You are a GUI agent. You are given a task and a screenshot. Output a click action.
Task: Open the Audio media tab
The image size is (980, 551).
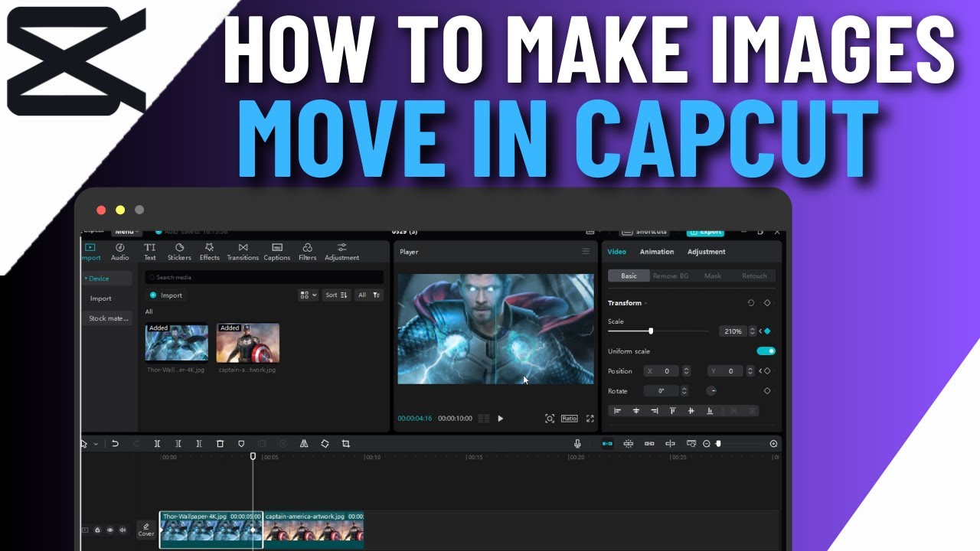point(120,252)
